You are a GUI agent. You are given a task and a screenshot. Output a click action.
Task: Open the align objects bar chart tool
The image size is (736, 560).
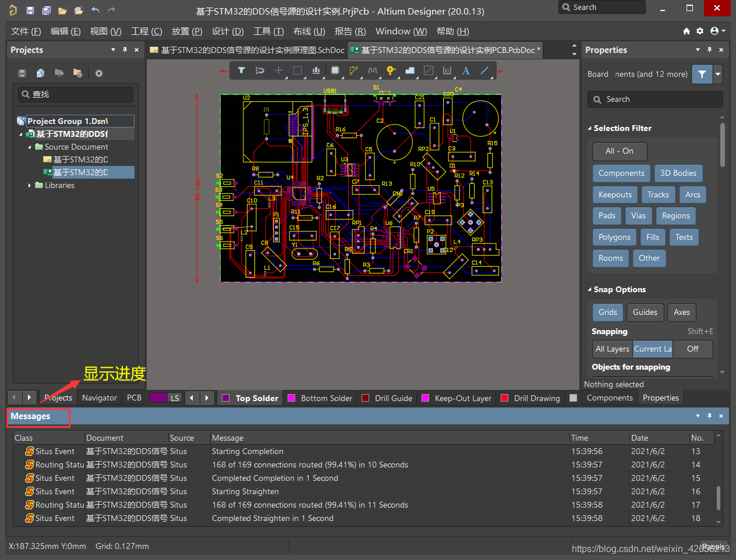[x=316, y=70]
